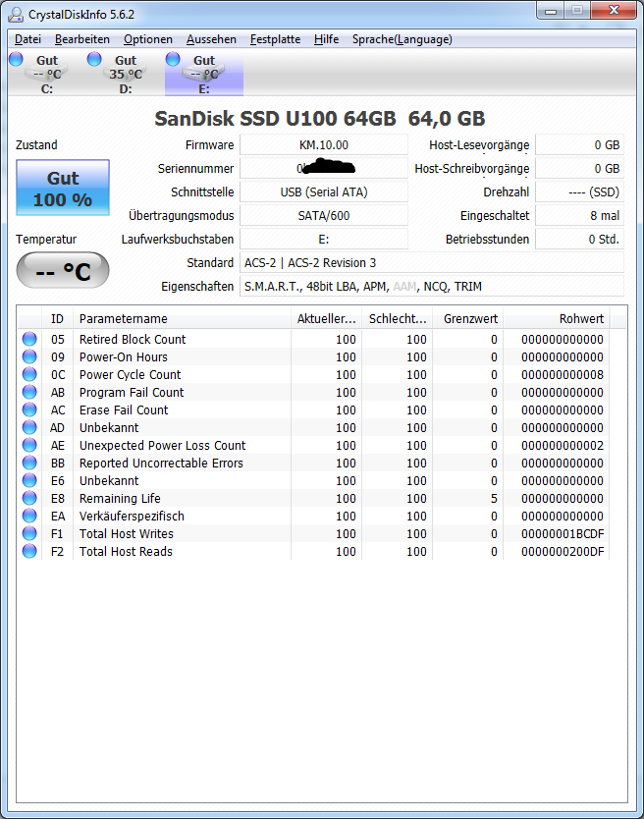This screenshot has width=644, height=819.
Task: Click the CrystalDiskInfo title bar icon
Action: 16,14
